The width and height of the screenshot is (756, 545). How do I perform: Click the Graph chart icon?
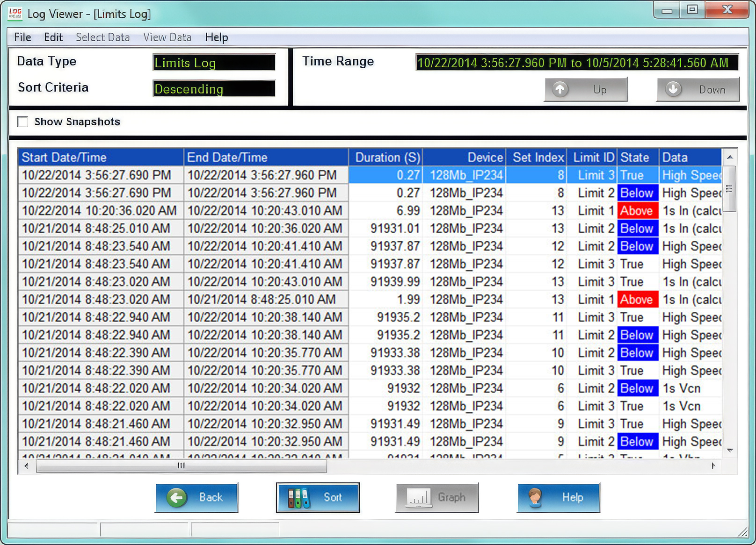pos(419,498)
